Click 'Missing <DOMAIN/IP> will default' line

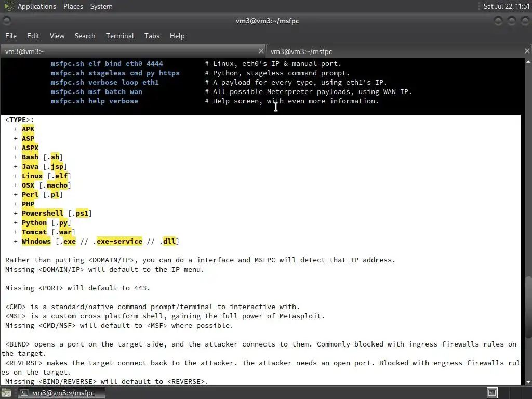pyautogui.click(x=104, y=270)
